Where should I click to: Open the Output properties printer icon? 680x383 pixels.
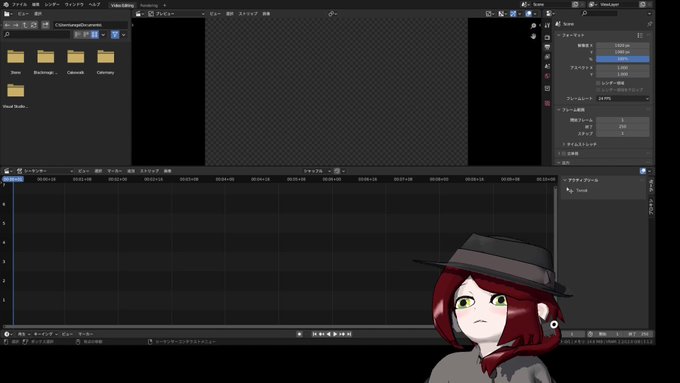pyautogui.click(x=547, y=47)
